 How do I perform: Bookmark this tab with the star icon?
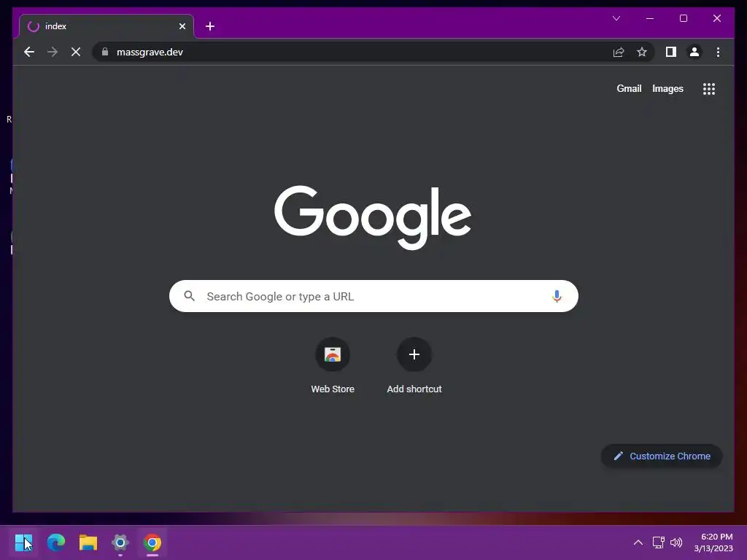[x=642, y=52]
